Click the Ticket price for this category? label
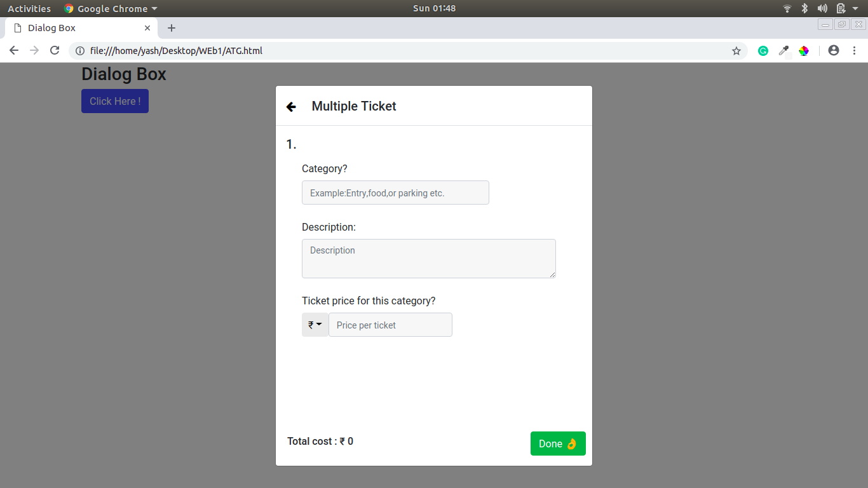The height and width of the screenshot is (488, 868). 369,301
